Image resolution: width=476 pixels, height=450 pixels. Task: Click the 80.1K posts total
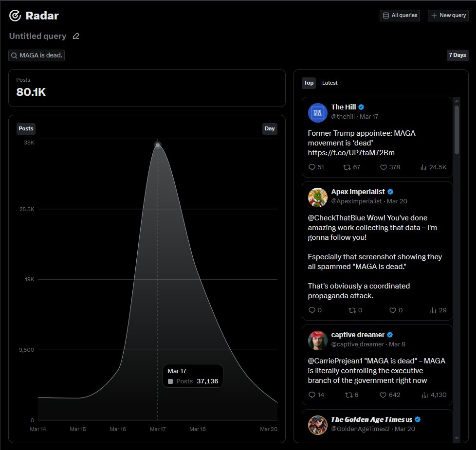click(31, 92)
